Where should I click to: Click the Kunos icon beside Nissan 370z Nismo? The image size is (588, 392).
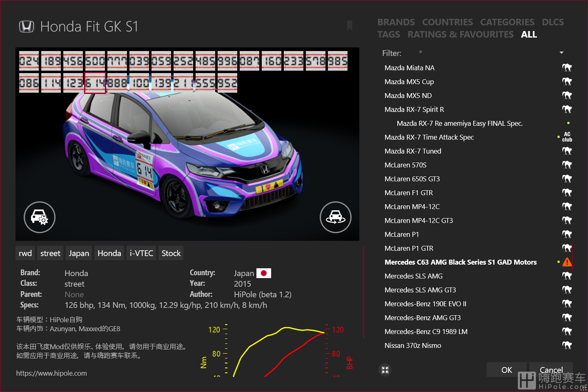(x=567, y=345)
